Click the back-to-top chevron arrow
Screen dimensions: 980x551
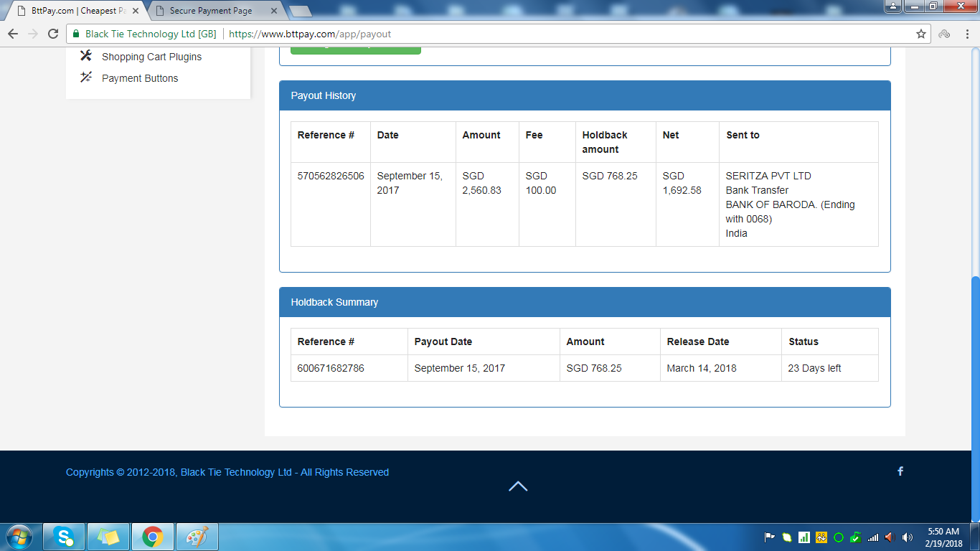[518, 486]
